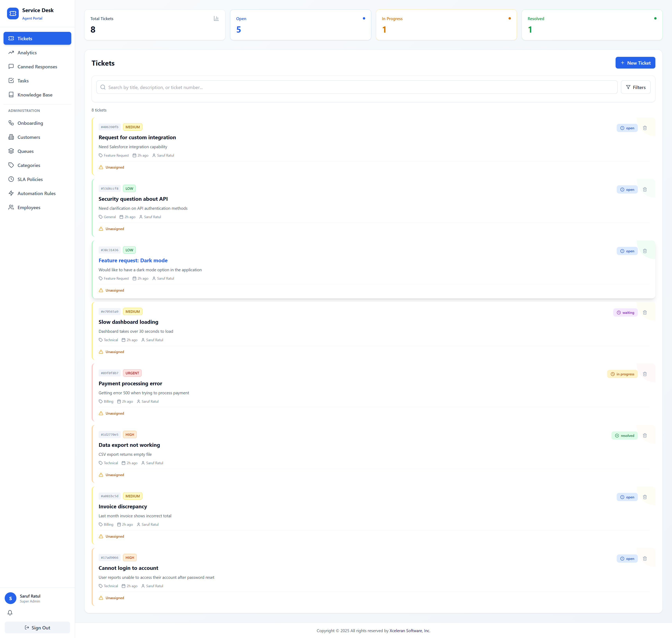
Task: Open Analytics in the sidebar
Action: tap(27, 53)
